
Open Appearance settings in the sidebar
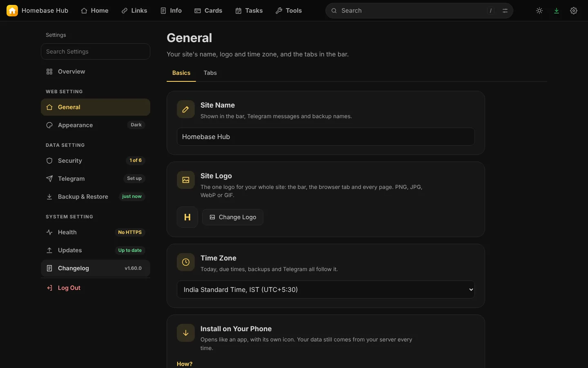tap(96, 125)
